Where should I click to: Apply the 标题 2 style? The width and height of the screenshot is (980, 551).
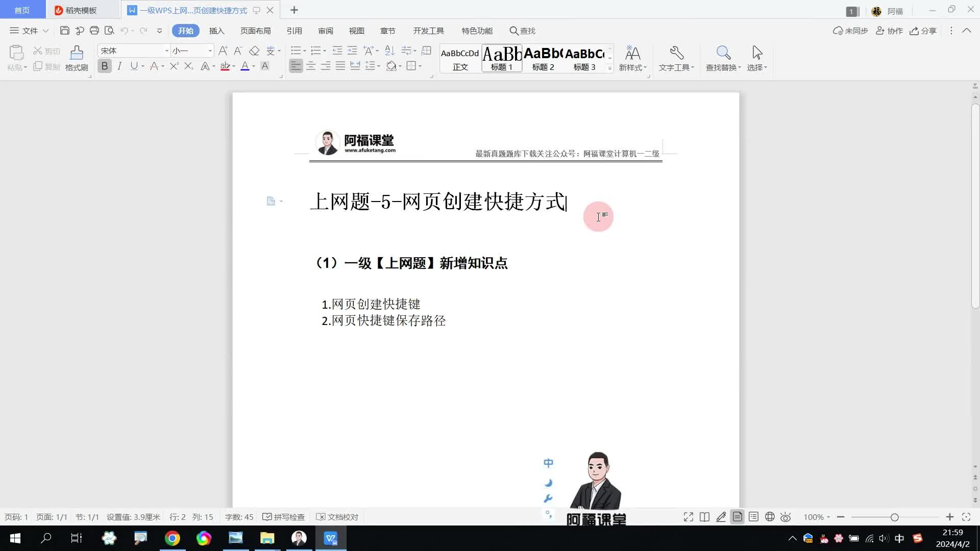543,58
